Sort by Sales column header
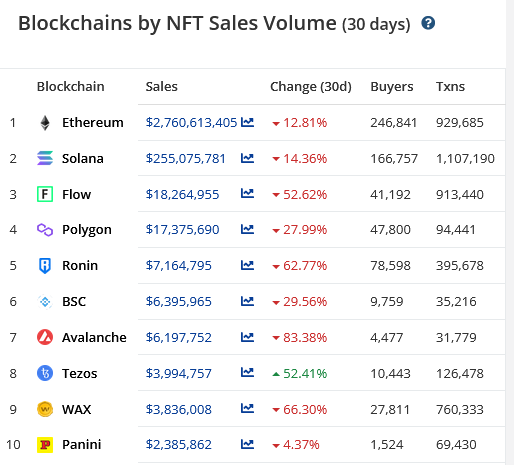The image size is (514, 465). point(162,87)
